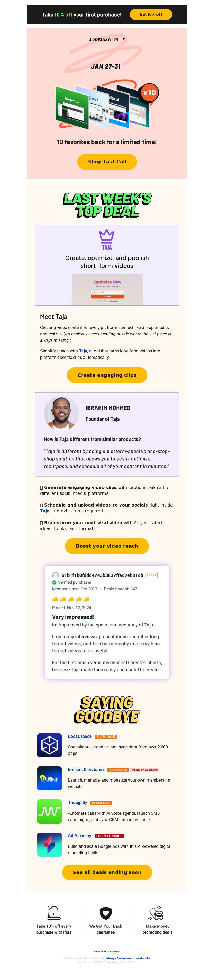Click the Ad Alchemy logo icon
214x980 pixels.
coord(49,845)
